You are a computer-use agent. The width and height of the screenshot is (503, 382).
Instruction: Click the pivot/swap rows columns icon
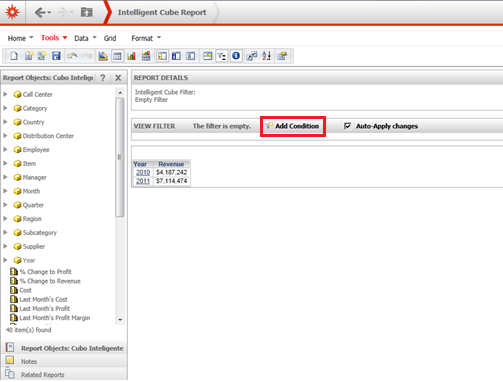point(252,56)
